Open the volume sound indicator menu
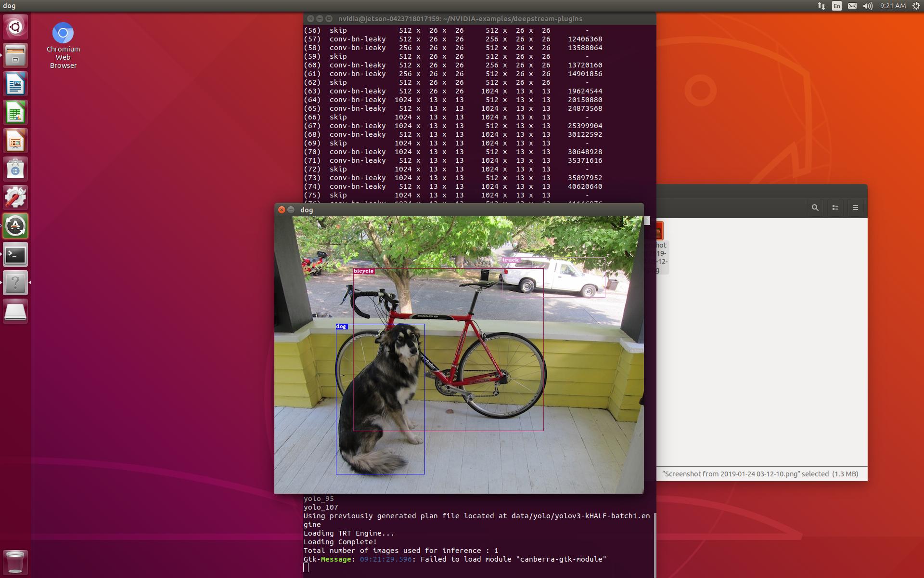 868,6
